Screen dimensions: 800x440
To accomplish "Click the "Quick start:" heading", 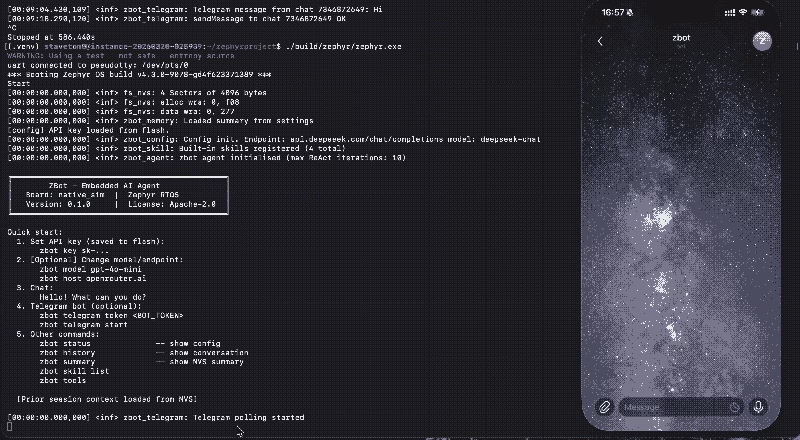I will [x=35, y=232].
